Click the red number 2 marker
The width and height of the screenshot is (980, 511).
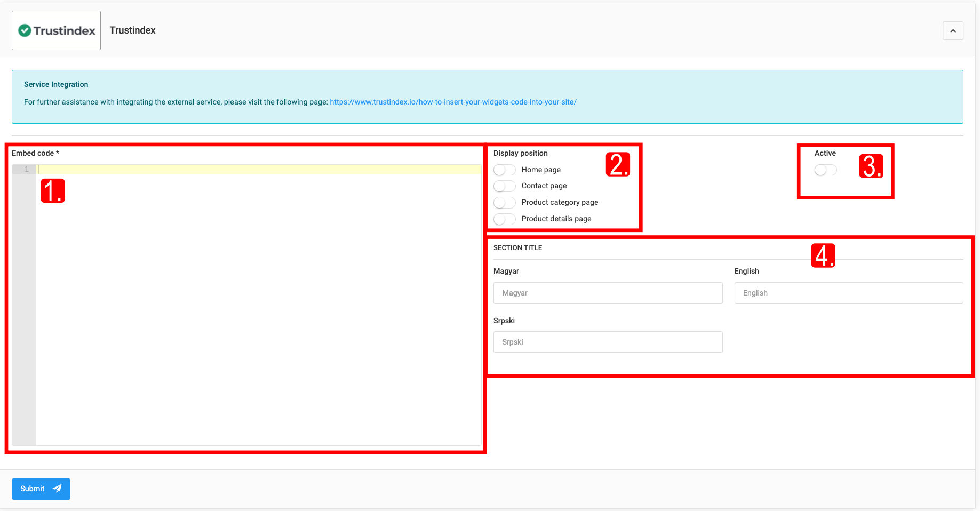click(618, 164)
